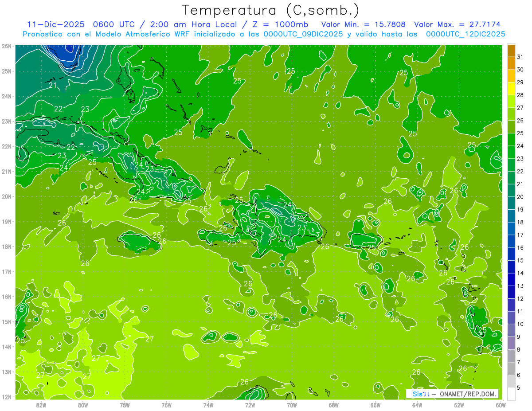The image size is (532, 411).
Task: Click the color scale label '8'
Action: pyautogui.click(x=519, y=349)
